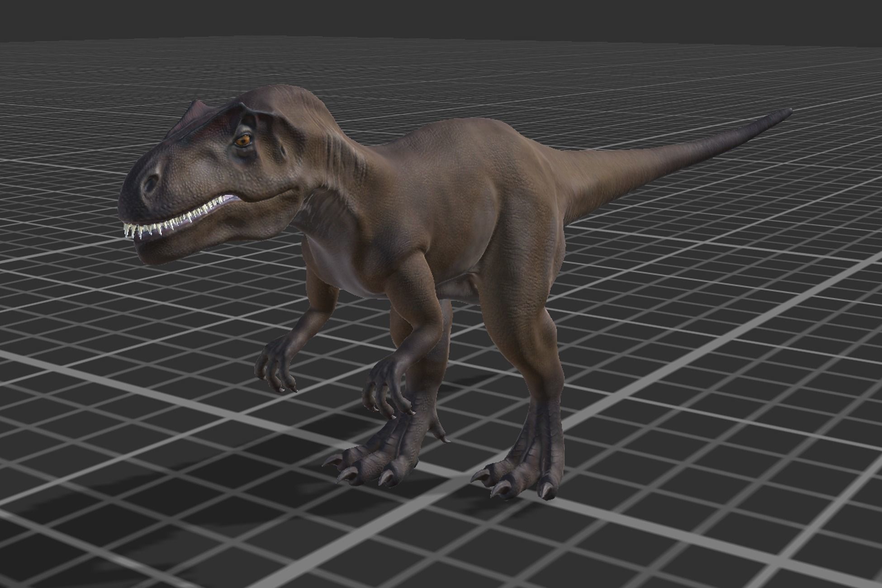Click the empty dark background above the horizon

click(441, 18)
